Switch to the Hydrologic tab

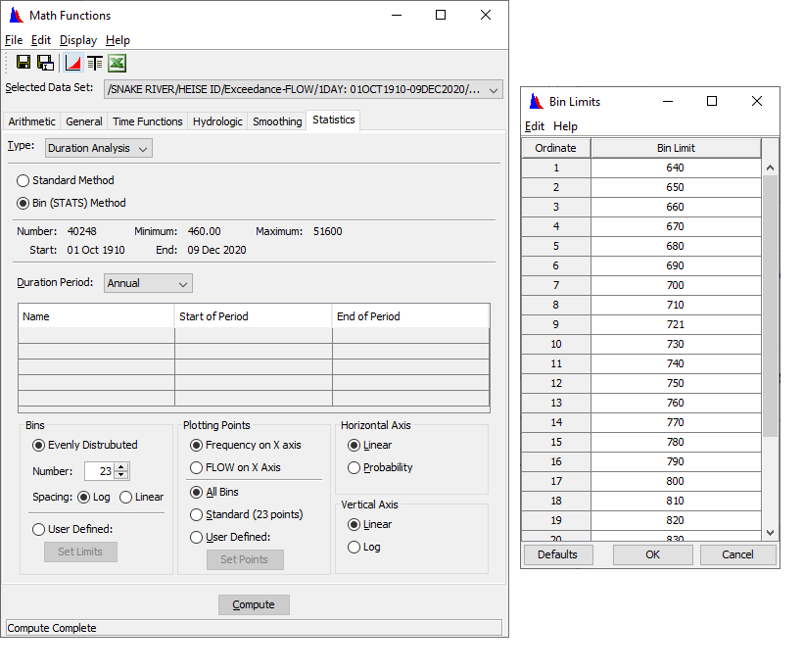click(x=217, y=121)
